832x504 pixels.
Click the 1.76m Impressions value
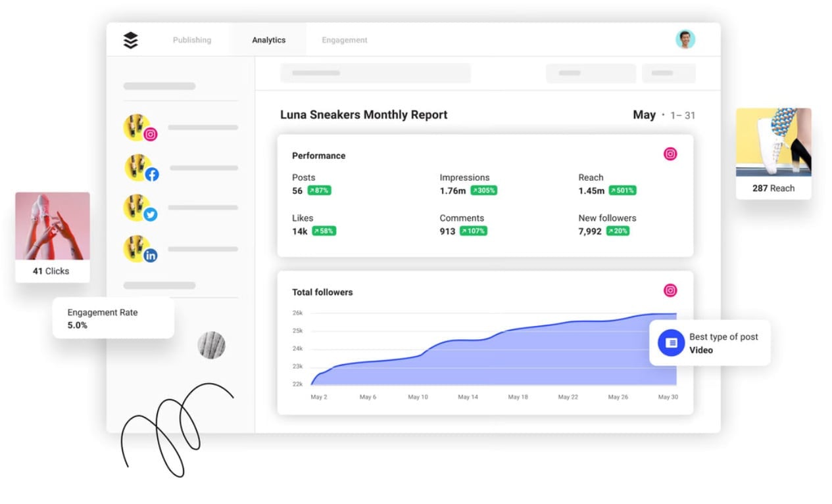[453, 191]
